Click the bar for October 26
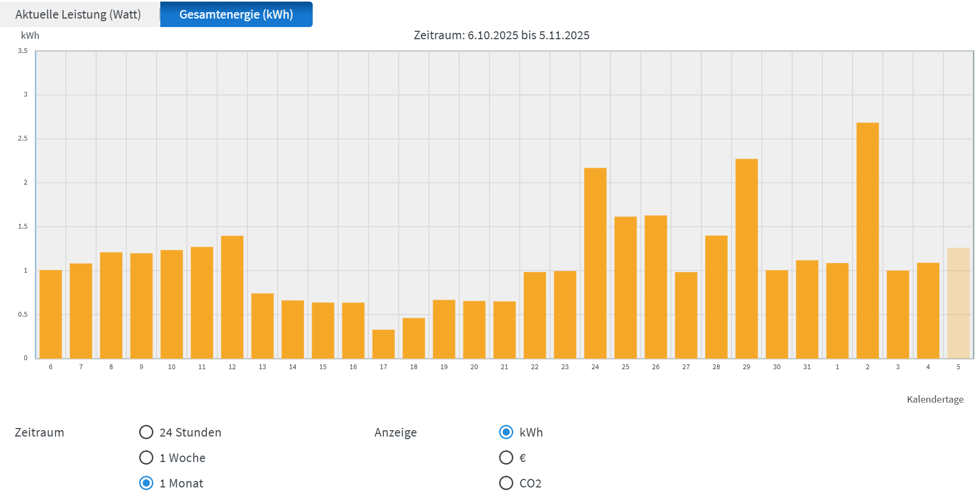This screenshot has height=497, width=980. (656, 287)
